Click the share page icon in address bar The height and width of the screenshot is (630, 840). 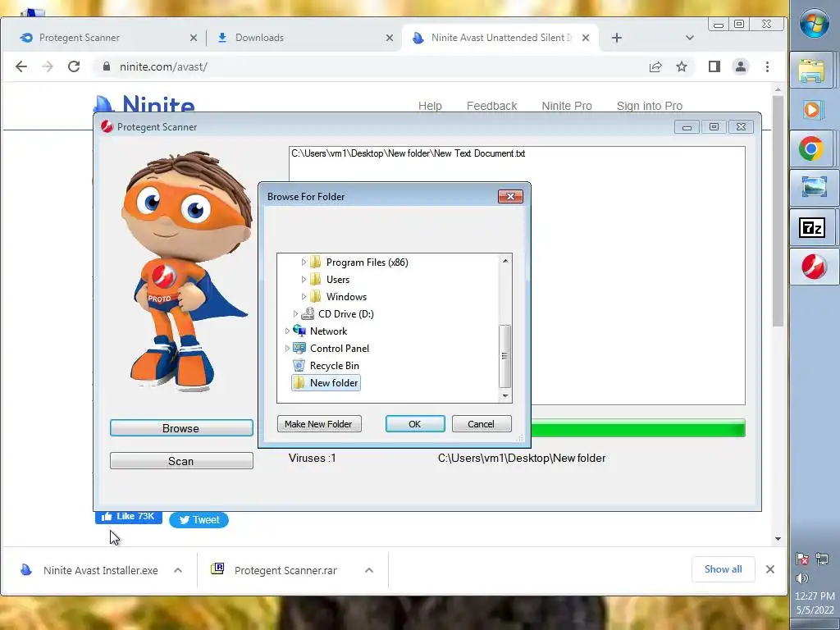(655, 66)
